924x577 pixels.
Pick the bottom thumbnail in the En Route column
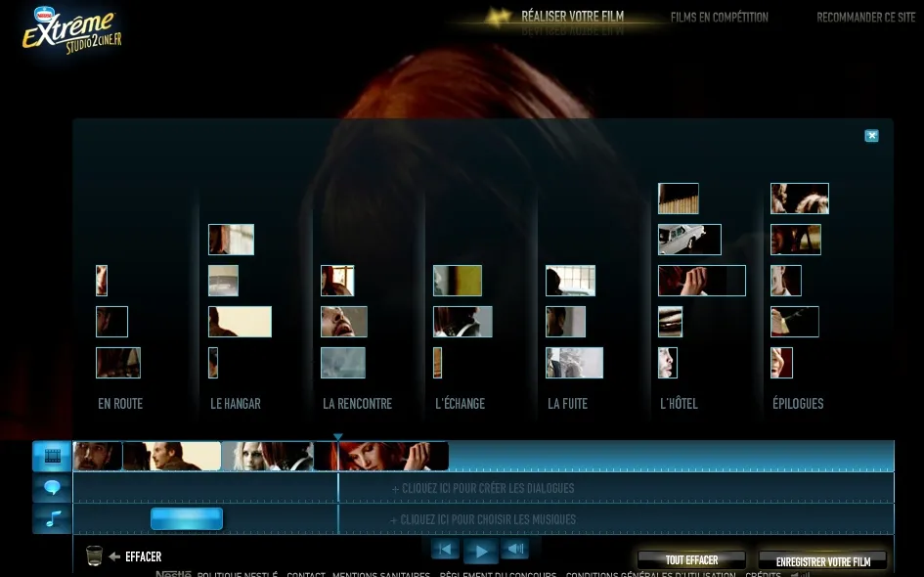118,363
